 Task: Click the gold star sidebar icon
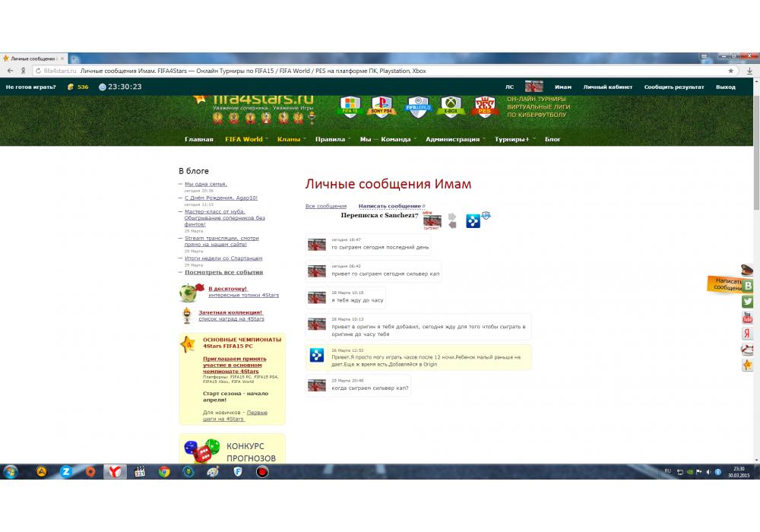748,365
